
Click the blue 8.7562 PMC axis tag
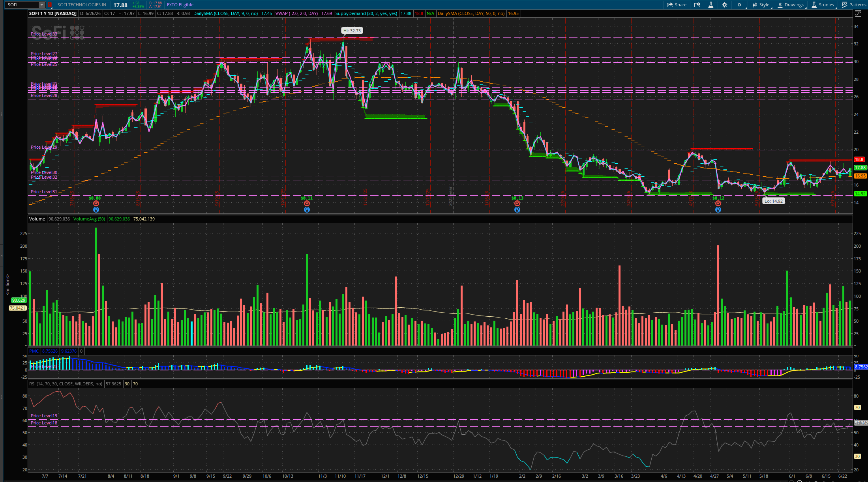pos(861,367)
